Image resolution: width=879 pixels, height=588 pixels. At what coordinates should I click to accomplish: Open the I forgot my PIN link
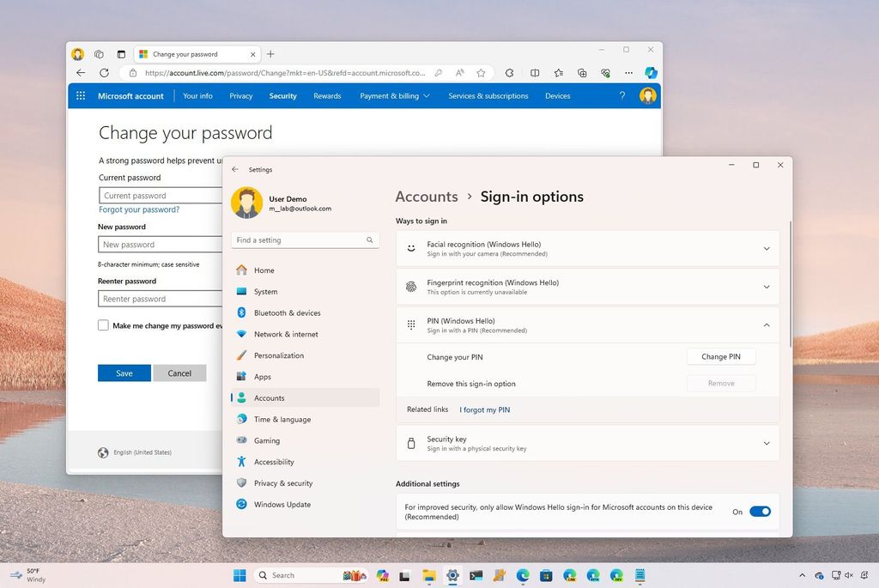tap(484, 409)
